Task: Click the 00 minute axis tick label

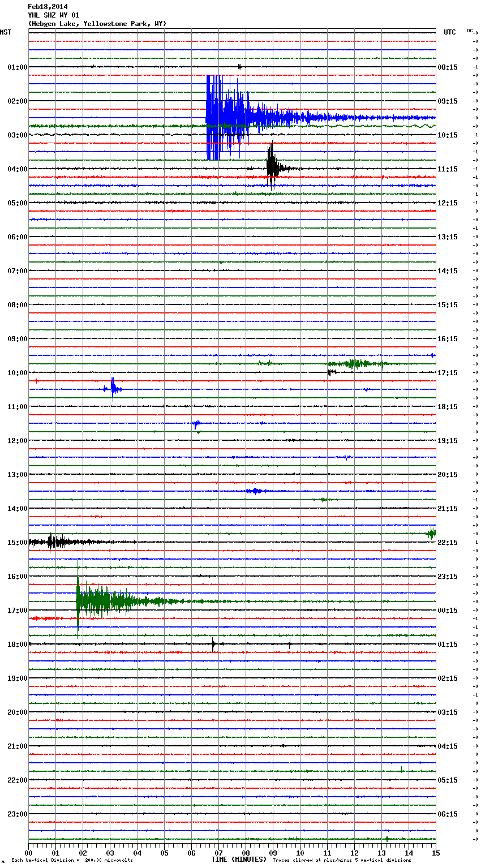Action: coord(28,853)
